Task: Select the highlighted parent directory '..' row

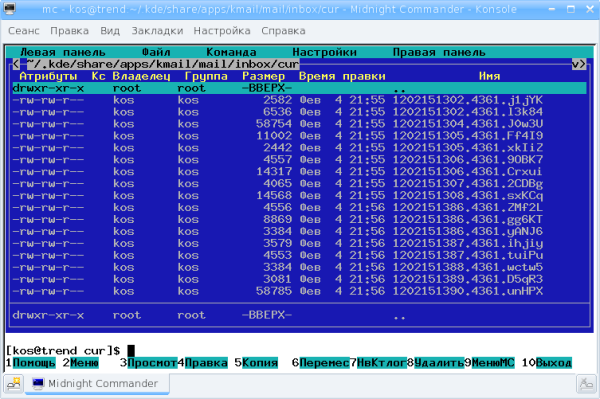Action: coord(299,88)
